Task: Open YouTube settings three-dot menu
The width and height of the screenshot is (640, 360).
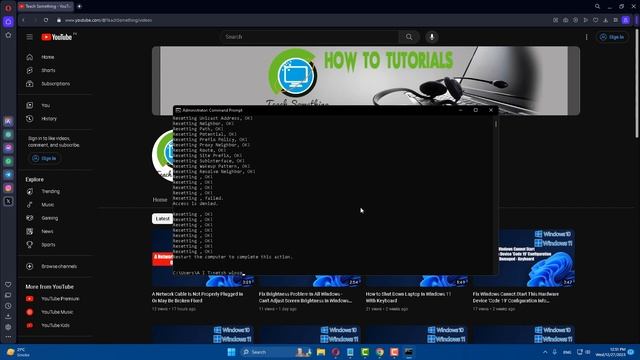Action: (587, 37)
